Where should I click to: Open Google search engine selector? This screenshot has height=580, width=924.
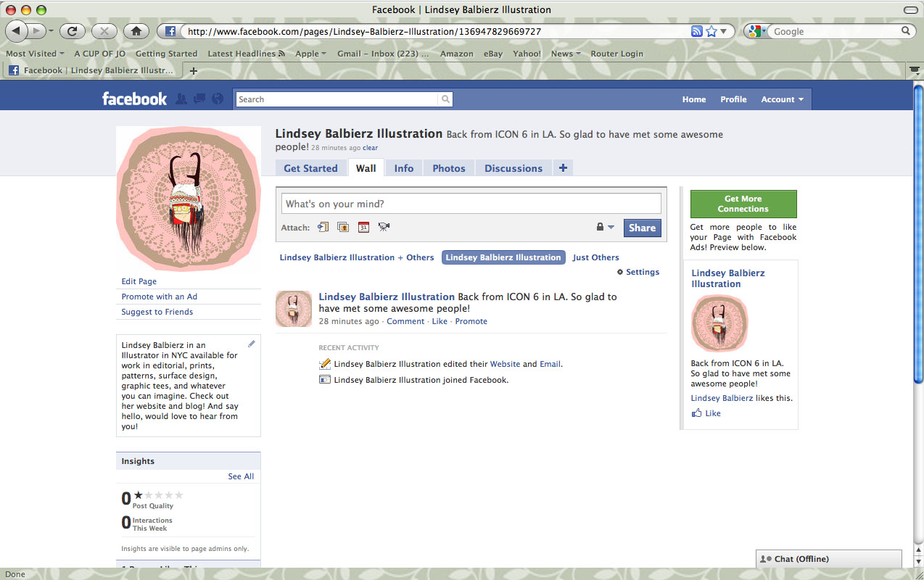coord(758,31)
